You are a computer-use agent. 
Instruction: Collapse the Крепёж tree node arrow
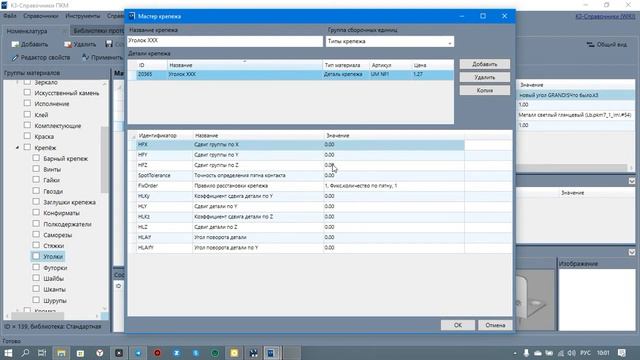(x=18, y=147)
